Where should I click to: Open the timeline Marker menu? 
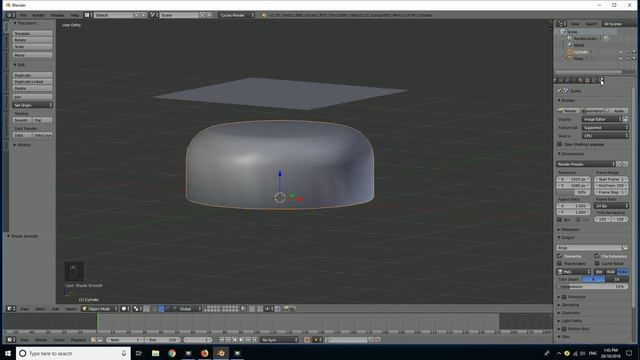pyautogui.click(x=41, y=340)
